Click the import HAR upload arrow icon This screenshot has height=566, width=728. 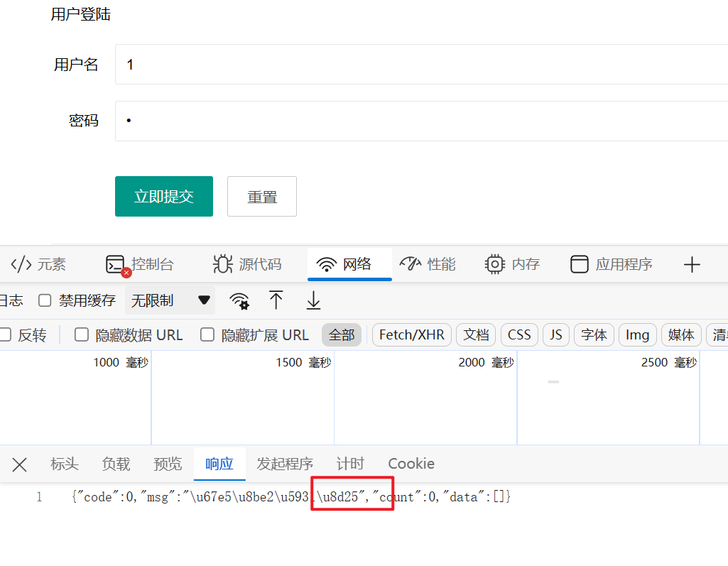coord(276,300)
